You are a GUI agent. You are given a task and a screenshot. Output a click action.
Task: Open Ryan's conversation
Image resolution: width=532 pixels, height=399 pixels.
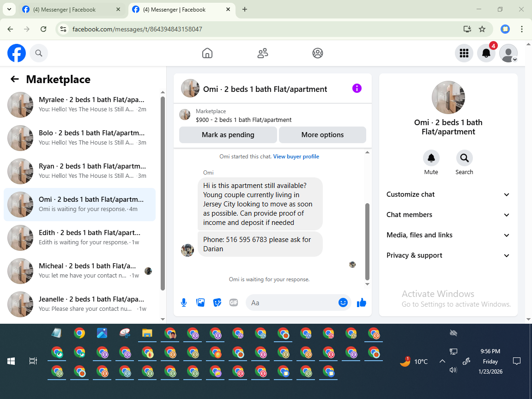[x=80, y=171]
